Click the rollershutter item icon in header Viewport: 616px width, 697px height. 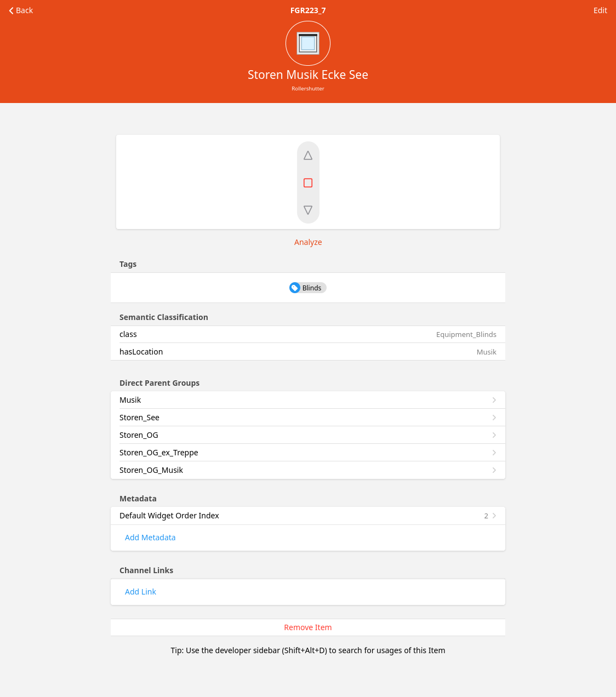[308, 43]
